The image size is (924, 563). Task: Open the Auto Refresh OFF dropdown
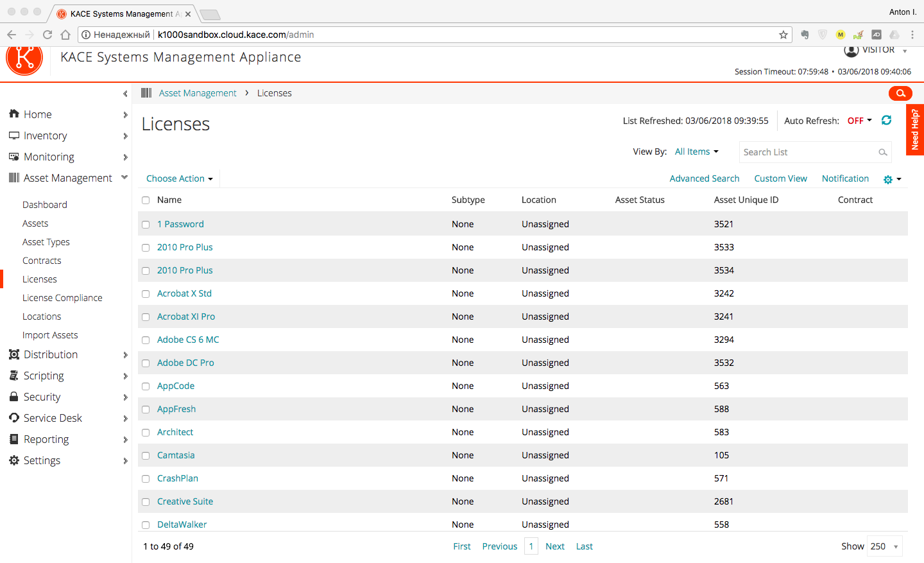860,121
